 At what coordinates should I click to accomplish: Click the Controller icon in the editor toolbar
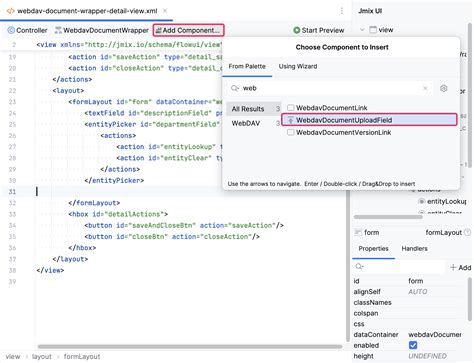click(11, 30)
